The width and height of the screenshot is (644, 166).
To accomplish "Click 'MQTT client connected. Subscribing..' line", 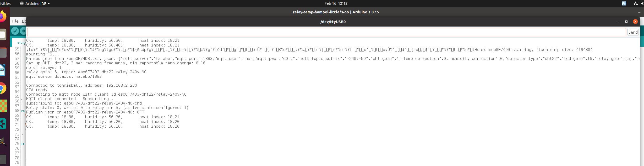I will [x=70, y=99].
